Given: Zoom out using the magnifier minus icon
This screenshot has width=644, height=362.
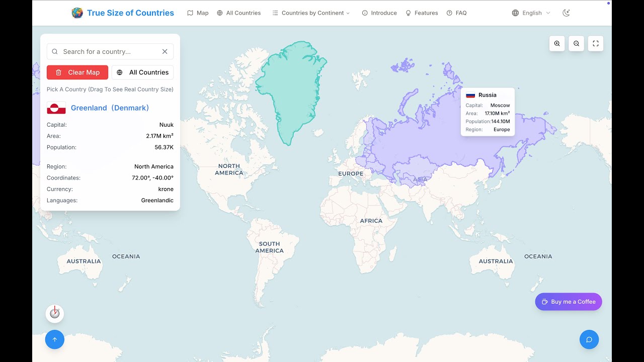Looking at the screenshot, I should tap(577, 44).
